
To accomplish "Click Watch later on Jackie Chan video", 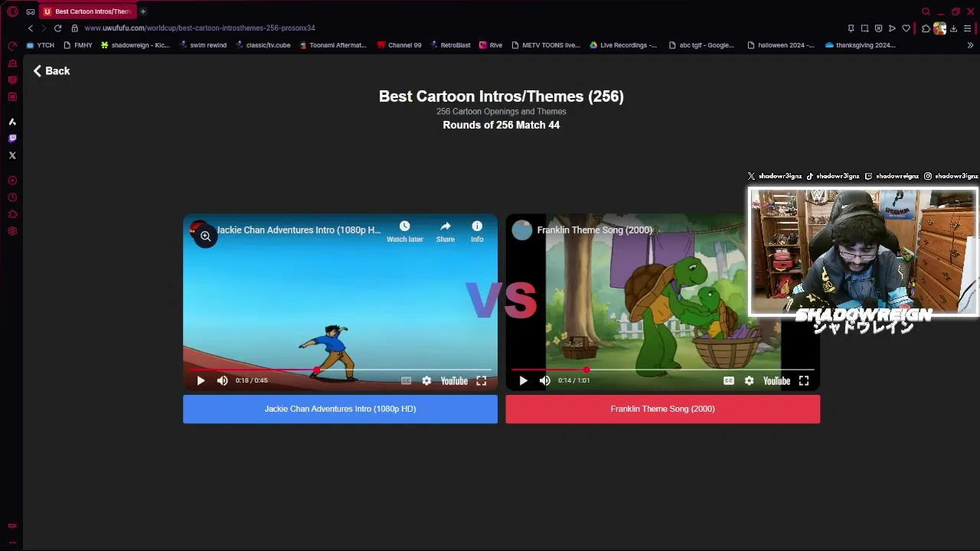I will 404,232.
